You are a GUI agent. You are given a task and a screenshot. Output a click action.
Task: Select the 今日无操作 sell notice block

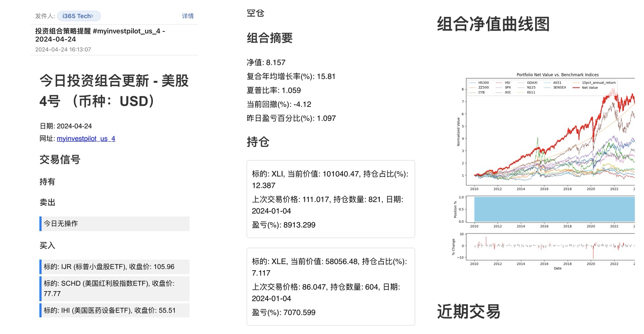tap(114, 224)
